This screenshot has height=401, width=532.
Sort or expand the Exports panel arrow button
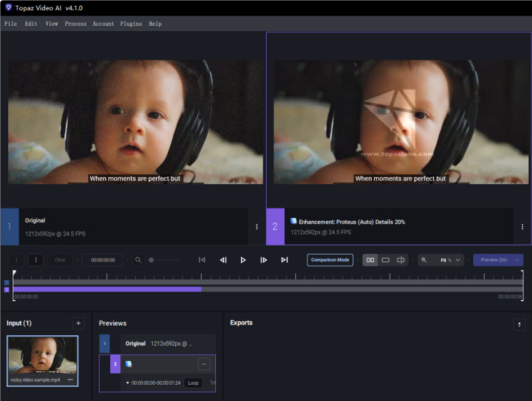click(519, 325)
